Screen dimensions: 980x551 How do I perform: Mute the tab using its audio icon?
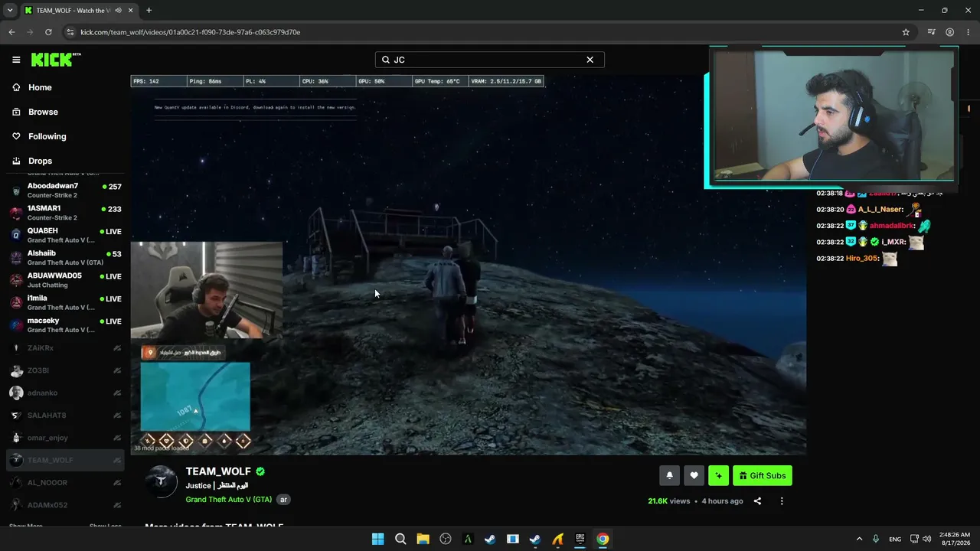click(117, 10)
